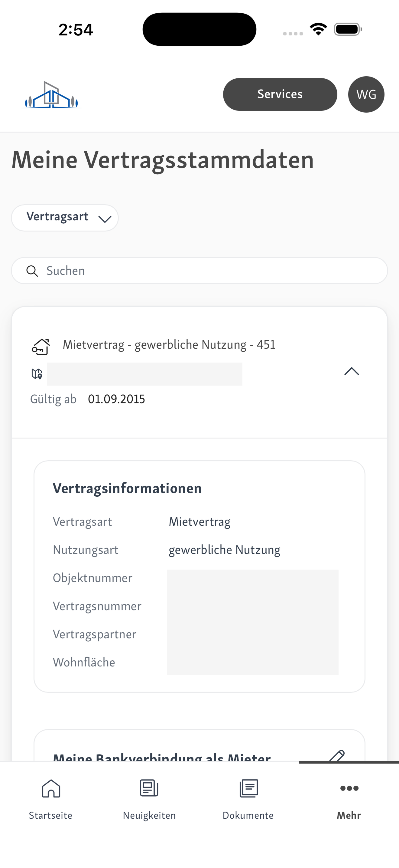The width and height of the screenshot is (399, 868).
Task: Select the Vertragsnummer label
Action: (97, 606)
